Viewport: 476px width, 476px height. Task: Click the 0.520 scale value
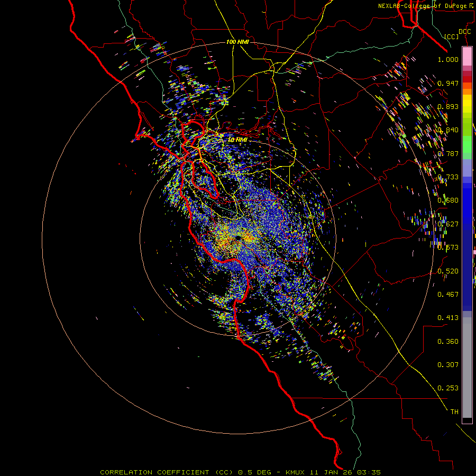(448, 271)
